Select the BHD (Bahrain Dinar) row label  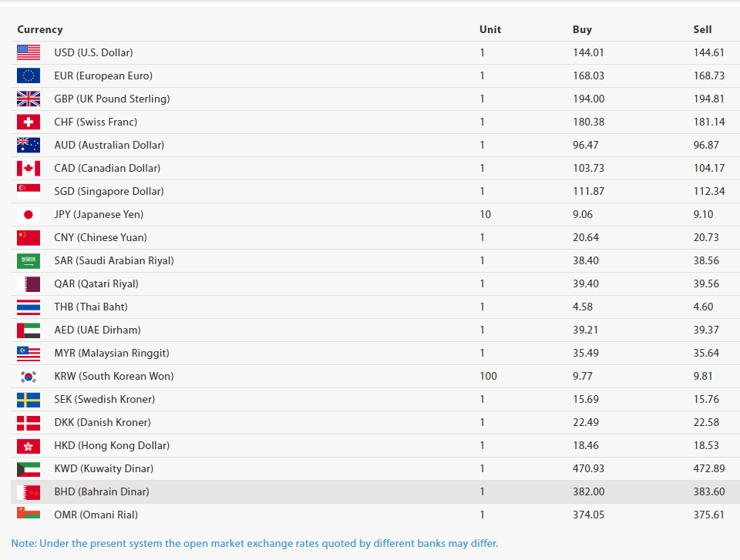[102, 491]
